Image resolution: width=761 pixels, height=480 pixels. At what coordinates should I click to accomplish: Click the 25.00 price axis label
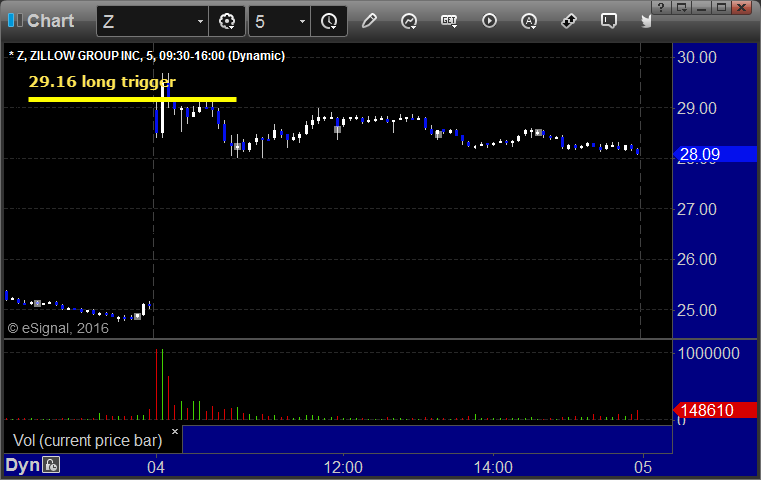[696, 310]
